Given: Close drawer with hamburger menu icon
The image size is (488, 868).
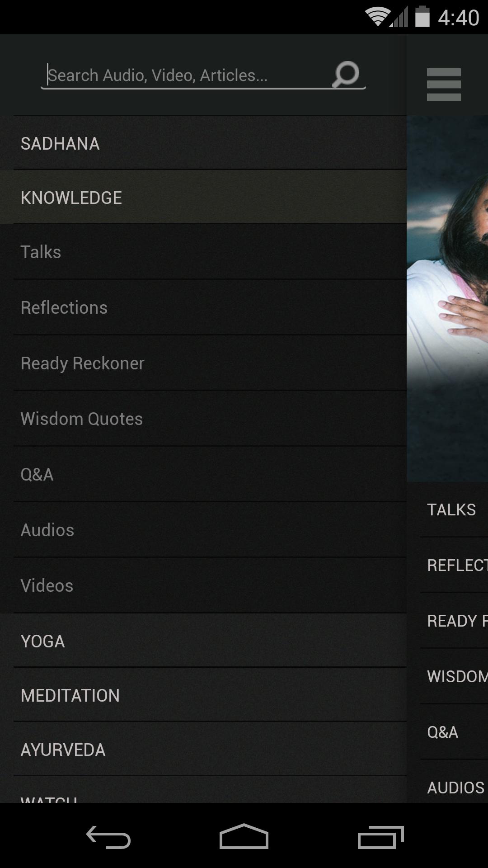Looking at the screenshot, I should coord(444,85).
